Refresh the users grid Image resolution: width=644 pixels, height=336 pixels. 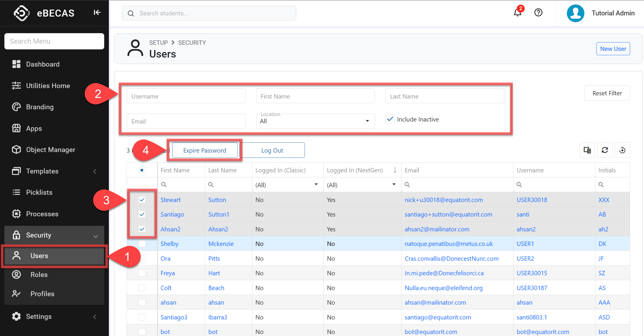tap(605, 150)
